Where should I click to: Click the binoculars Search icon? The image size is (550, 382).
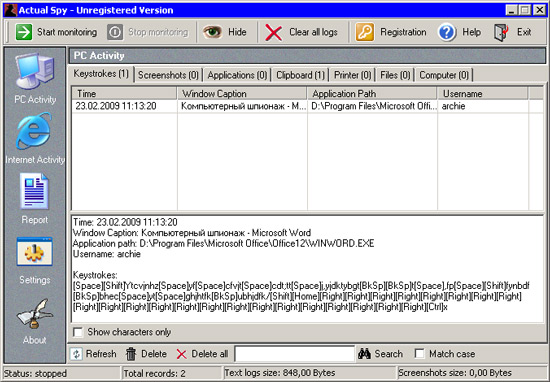click(x=364, y=354)
